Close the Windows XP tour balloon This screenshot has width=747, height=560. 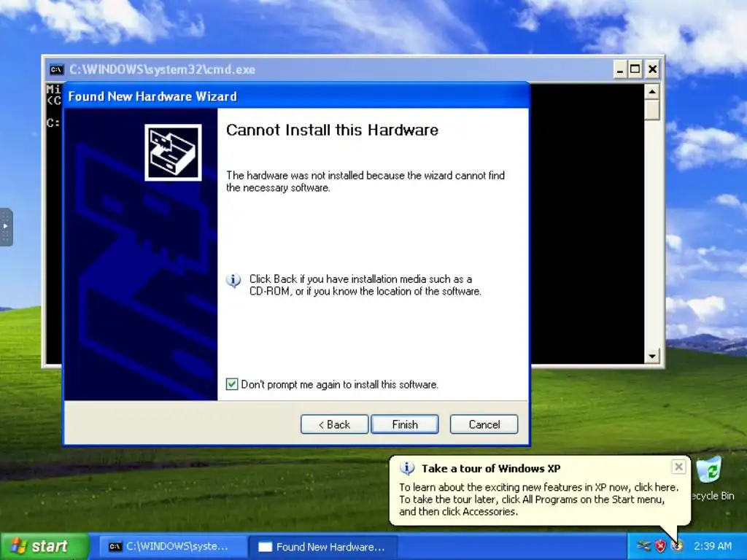tap(678, 467)
